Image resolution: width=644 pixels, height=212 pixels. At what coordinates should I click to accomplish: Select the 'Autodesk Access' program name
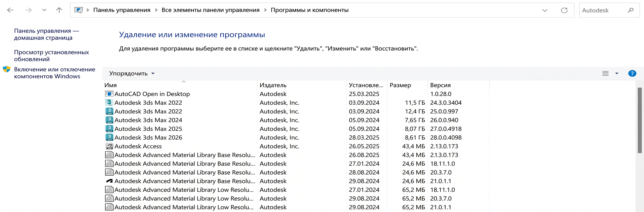(138, 146)
